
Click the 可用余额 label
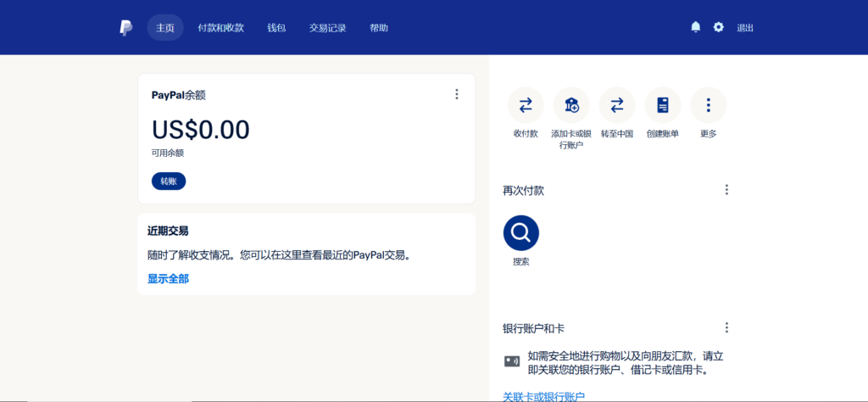pyautogui.click(x=168, y=153)
